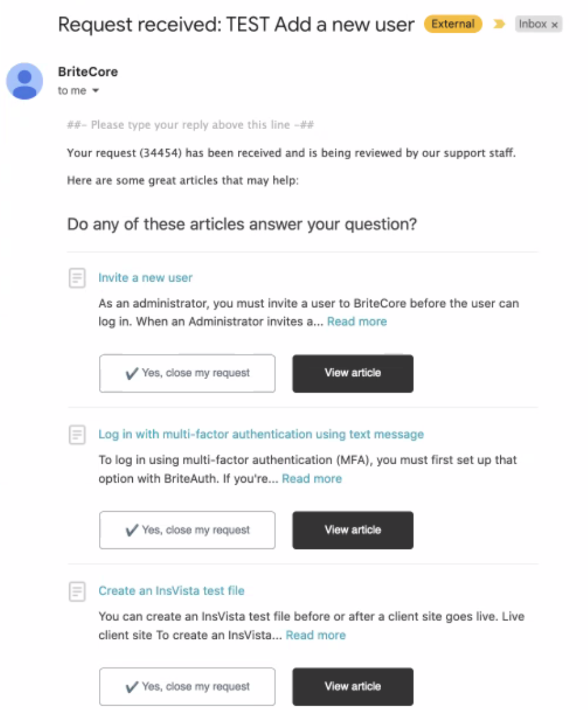Click View article for Invite a new user
This screenshot has height=710, width=588.
[353, 374]
